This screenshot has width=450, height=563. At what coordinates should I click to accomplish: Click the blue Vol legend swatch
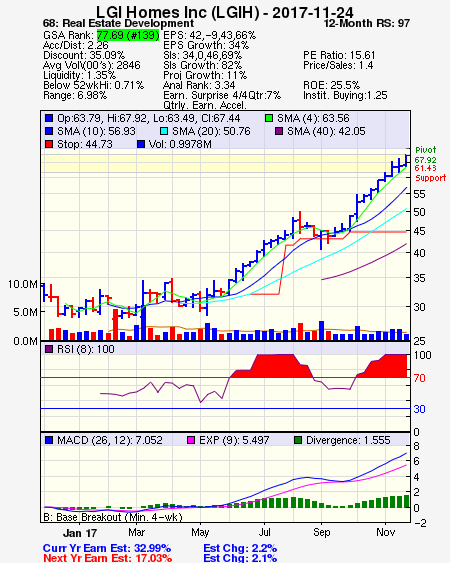(x=141, y=144)
